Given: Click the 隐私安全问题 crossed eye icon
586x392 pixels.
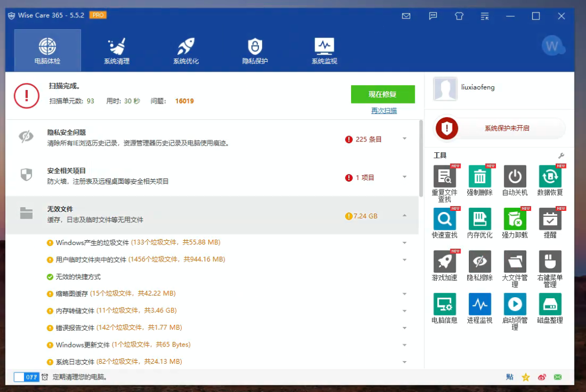Looking at the screenshot, I should click(26, 137).
